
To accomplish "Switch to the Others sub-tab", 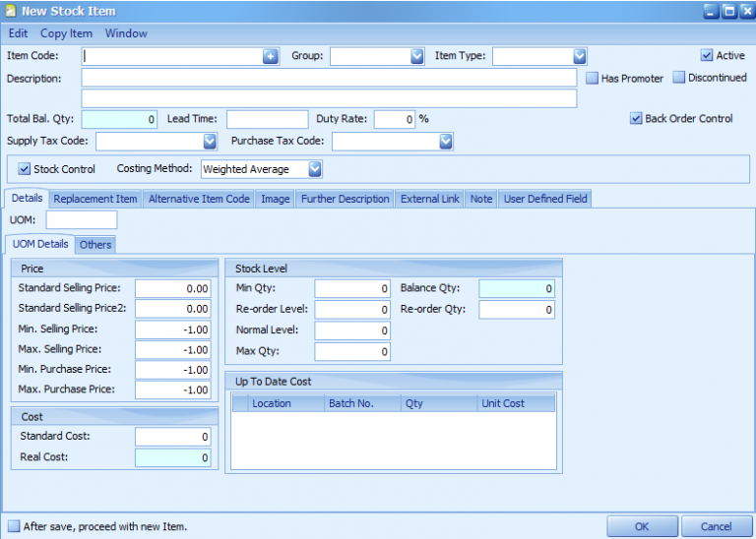I will point(95,245).
